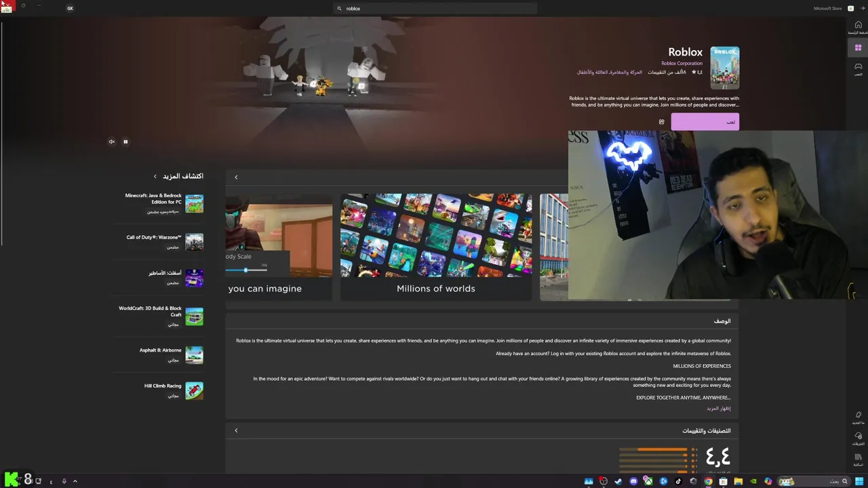
Task: Expand the hidden tray icons chevron
Action: [x=75, y=481]
